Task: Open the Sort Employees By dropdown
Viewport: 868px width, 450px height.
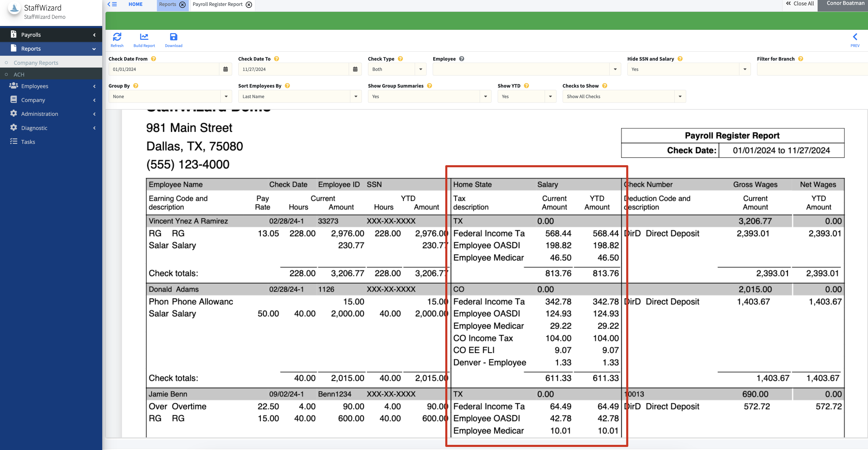Action: tap(355, 96)
